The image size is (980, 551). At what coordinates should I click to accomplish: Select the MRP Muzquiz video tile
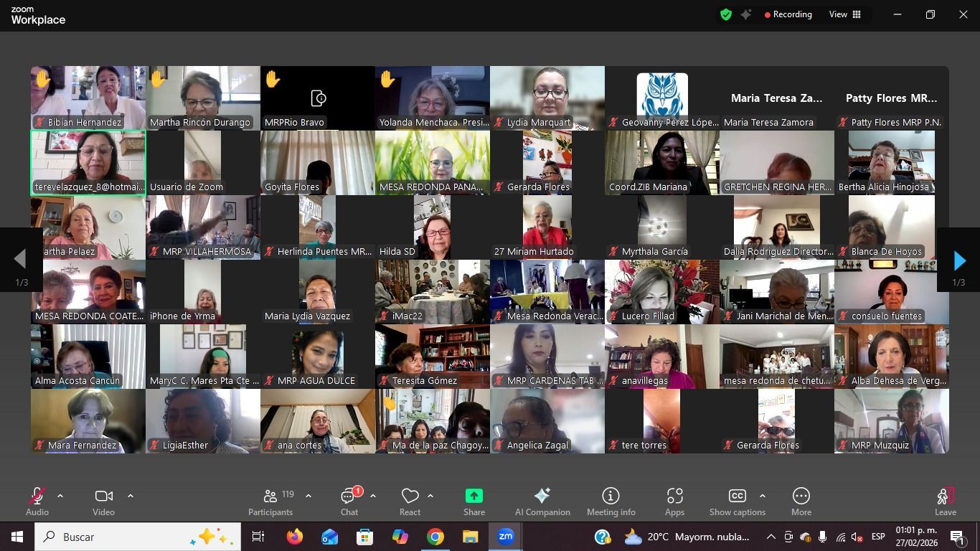(892, 421)
